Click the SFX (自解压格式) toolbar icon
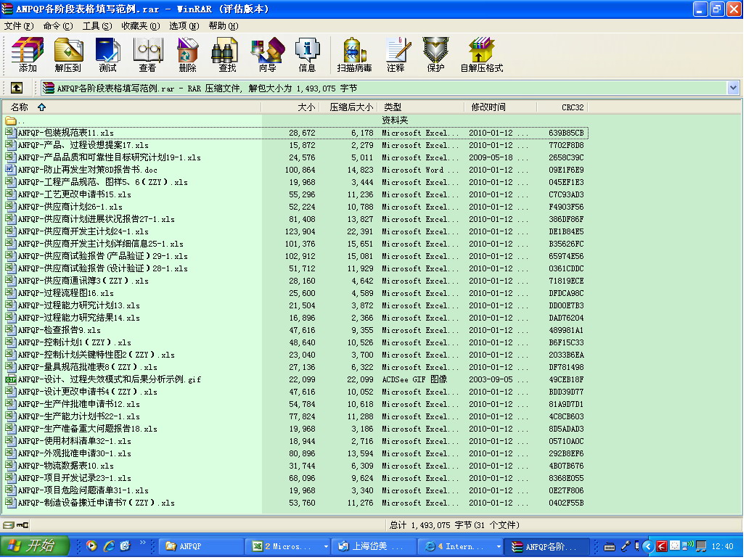 [x=481, y=54]
